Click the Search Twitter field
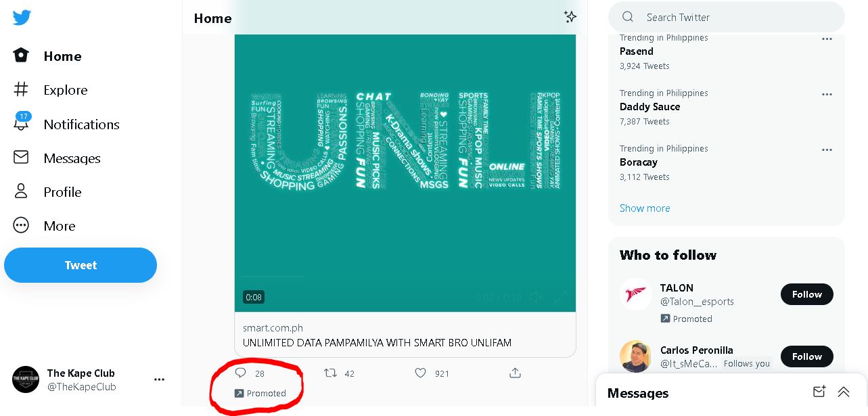 [726, 17]
